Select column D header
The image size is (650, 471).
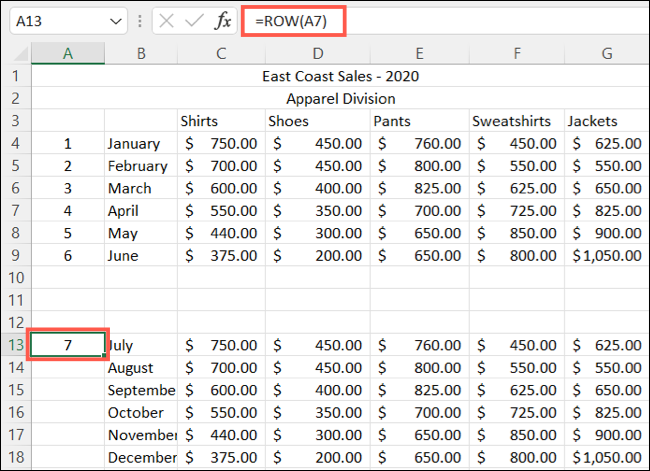point(316,55)
